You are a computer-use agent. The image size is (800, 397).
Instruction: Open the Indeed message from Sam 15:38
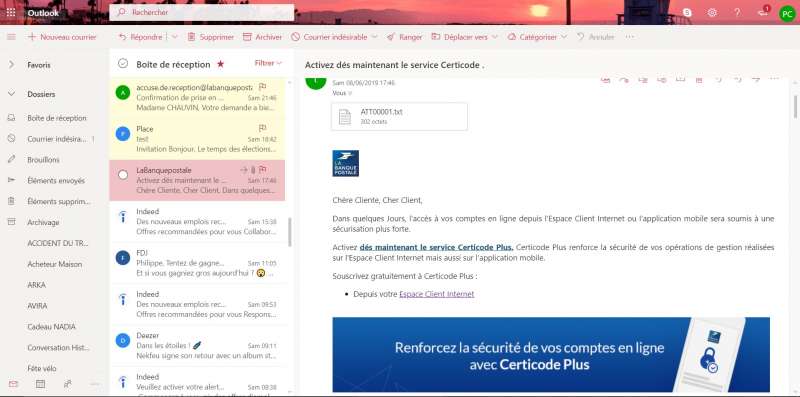[197, 221]
